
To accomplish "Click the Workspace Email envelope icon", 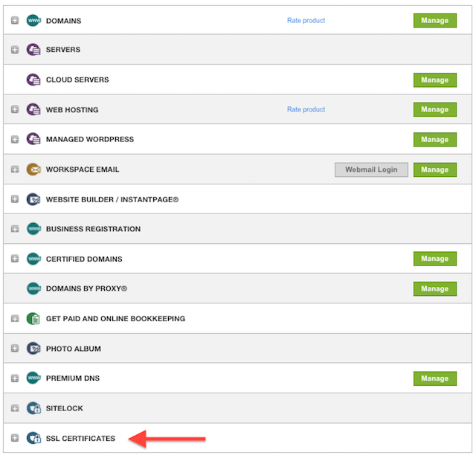I will pyautogui.click(x=33, y=169).
